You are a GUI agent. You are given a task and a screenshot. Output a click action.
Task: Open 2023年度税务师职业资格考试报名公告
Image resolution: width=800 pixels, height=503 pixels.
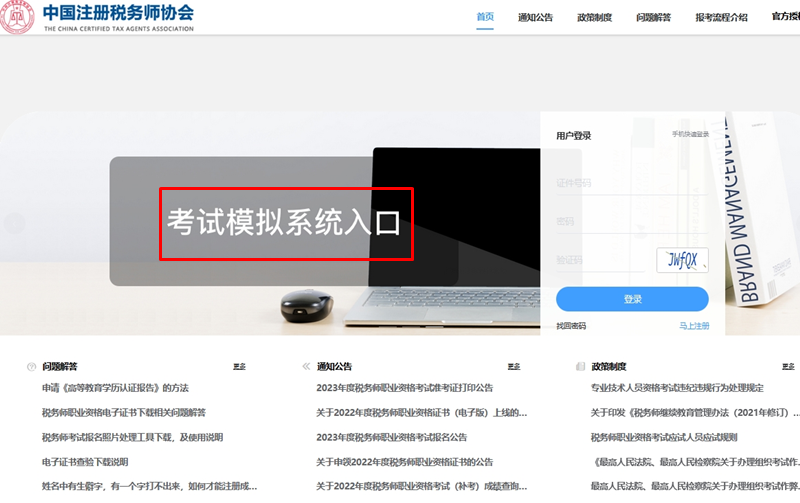click(x=392, y=437)
